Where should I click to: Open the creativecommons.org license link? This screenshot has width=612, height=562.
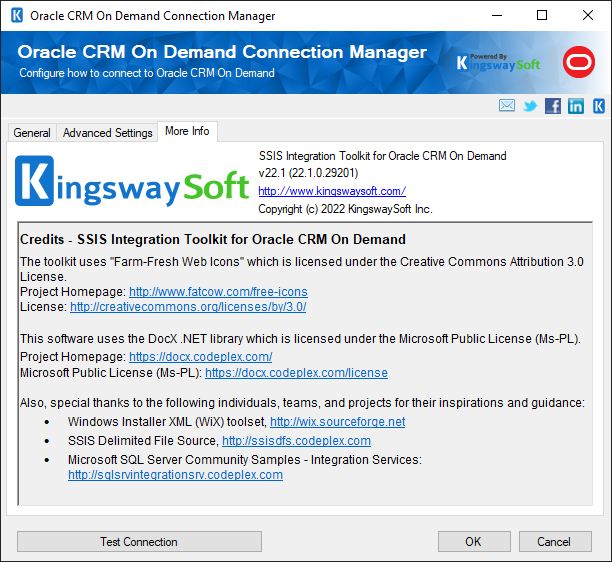tap(188, 307)
